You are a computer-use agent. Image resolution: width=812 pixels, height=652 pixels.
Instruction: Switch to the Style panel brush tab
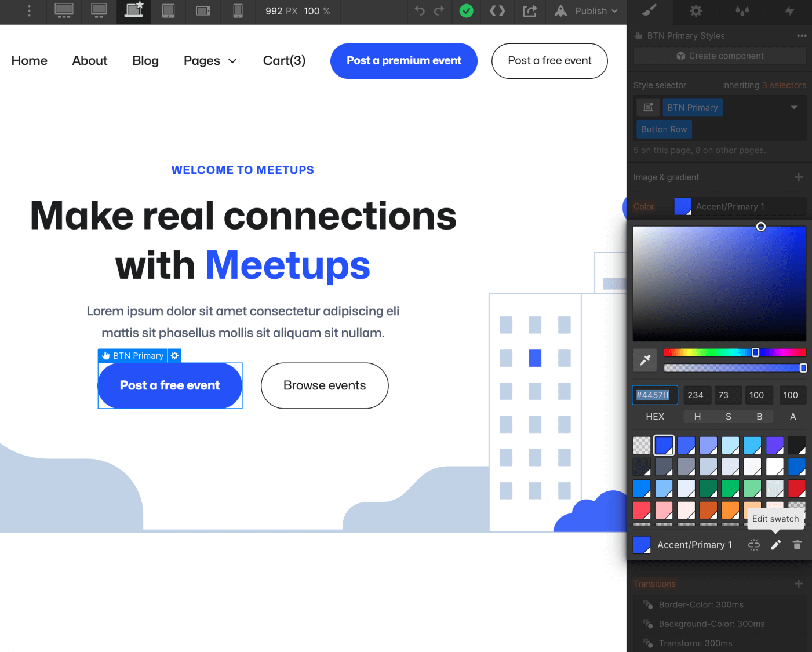pos(649,12)
